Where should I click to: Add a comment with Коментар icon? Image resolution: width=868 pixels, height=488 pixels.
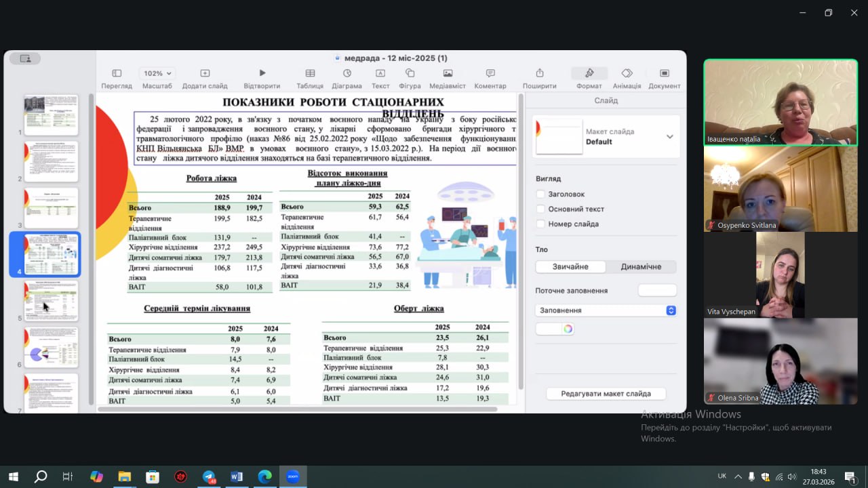tap(490, 73)
